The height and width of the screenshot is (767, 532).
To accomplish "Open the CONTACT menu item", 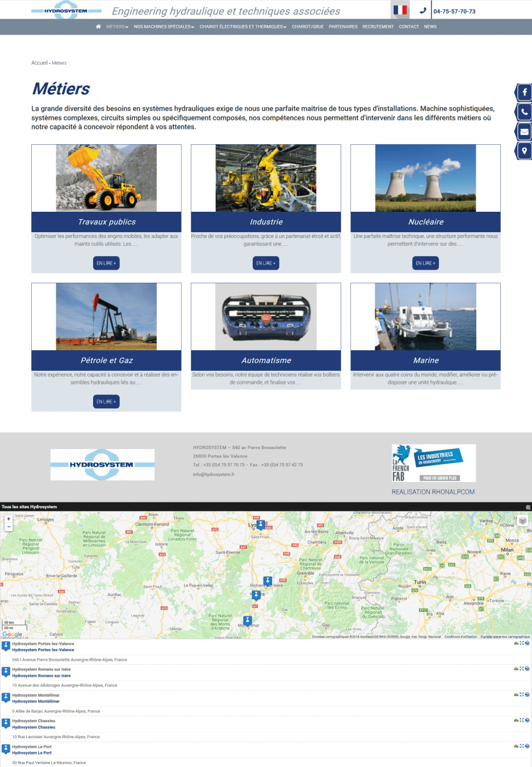I will [409, 27].
